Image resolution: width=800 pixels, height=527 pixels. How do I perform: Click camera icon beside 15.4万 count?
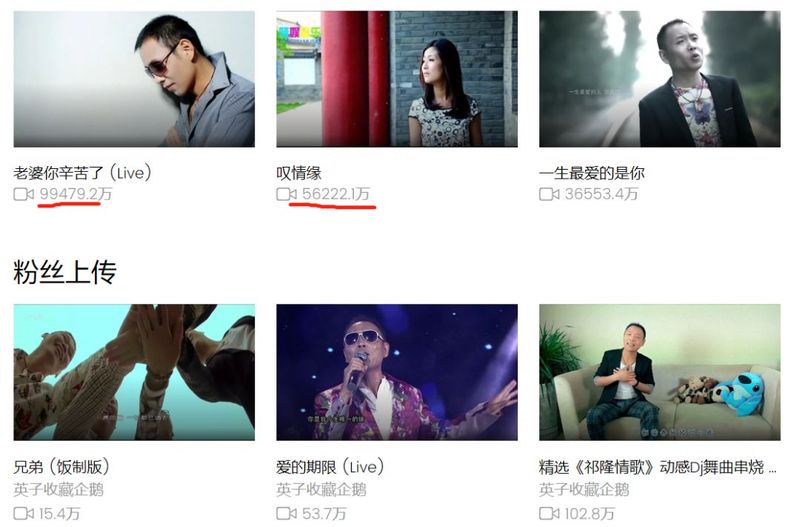point(23,513)
